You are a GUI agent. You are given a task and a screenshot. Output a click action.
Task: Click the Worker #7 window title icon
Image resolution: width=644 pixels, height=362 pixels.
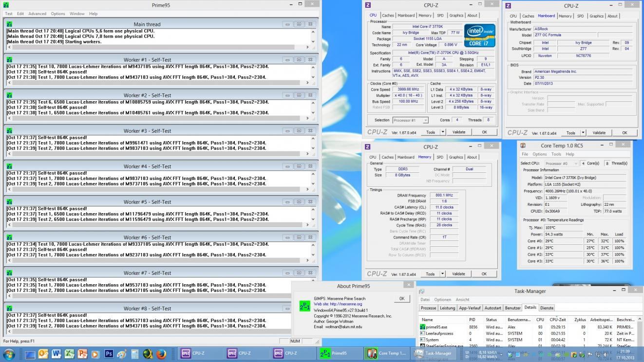pyautogui.click(x=9, y=273)
